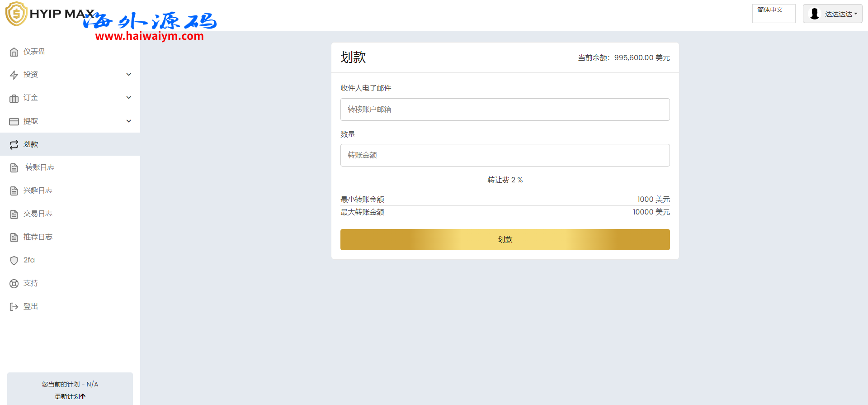Screen dimensions: 868x405
Task: Click the lightning bolt investment icon
Action: pyautogui.click(x=14, y=75)
